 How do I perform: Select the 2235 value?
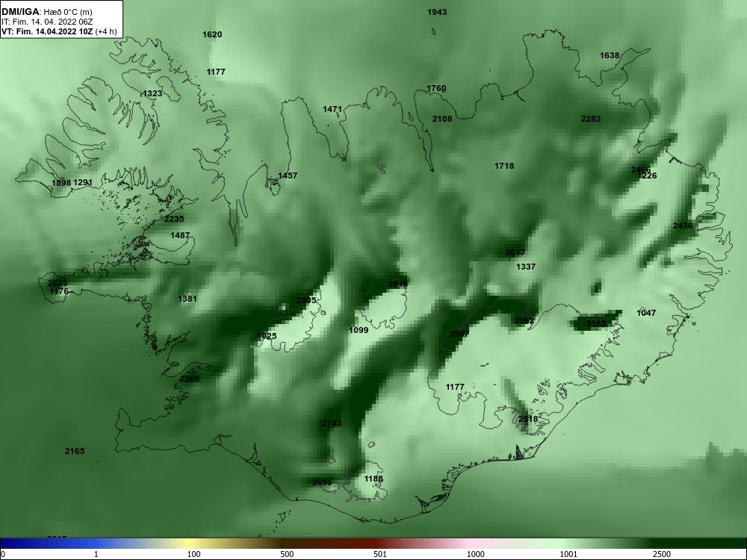coord(174,219)
